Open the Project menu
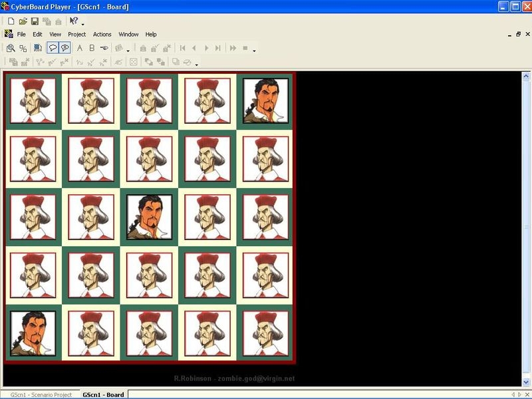 click(76, 35)
